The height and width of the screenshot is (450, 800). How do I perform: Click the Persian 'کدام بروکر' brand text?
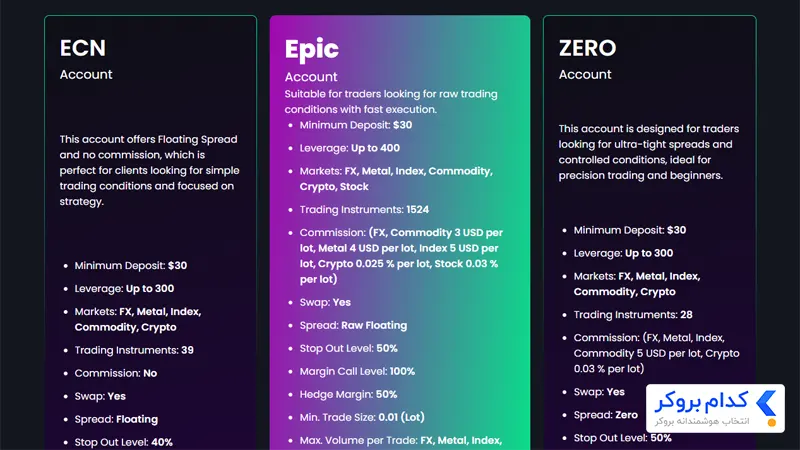click(x=702, y=402)
